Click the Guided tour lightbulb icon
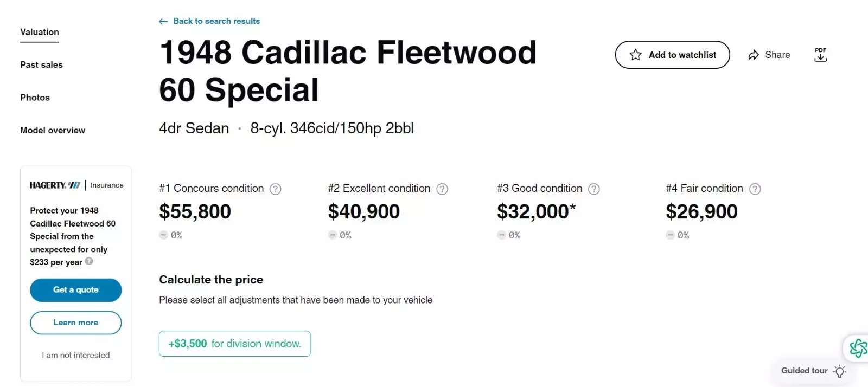 pos(840,371)
